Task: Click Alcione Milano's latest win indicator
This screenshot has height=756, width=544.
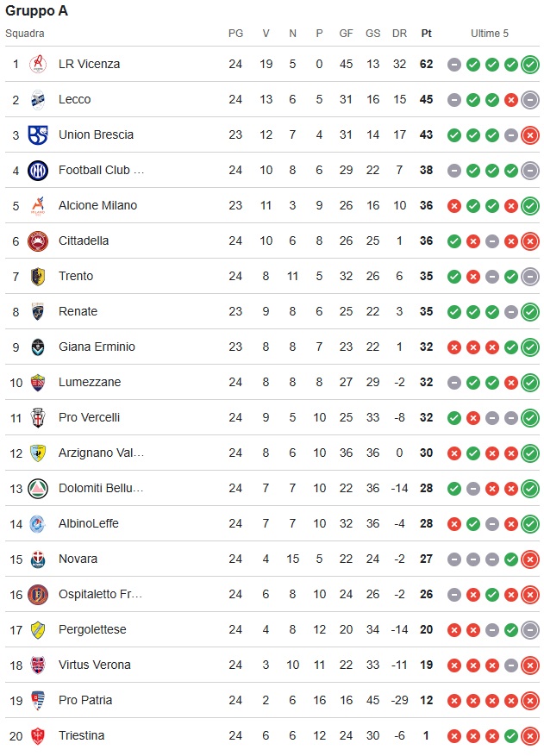Action: point(530,205)
